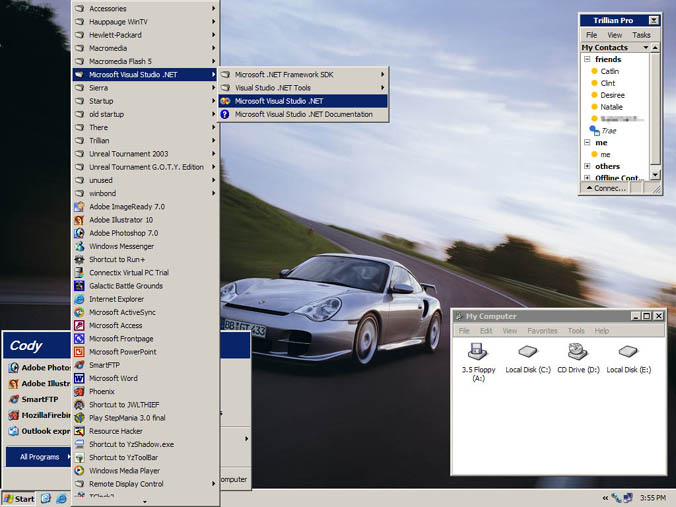The width and height of the screenshot is (676, 507).
Task: Select Microsoft Visual Studio .NET Documentation
Action: coord(302,114)
